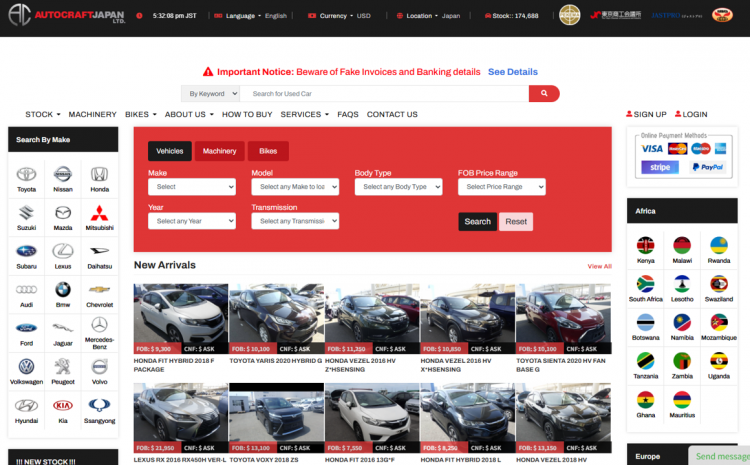Click the Reset button in the form
Viewport: 750px width, 465px height.
coord(516,222)
